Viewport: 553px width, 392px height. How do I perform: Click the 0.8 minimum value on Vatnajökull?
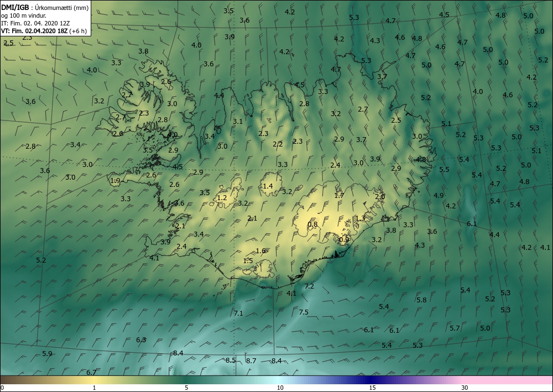312,224
